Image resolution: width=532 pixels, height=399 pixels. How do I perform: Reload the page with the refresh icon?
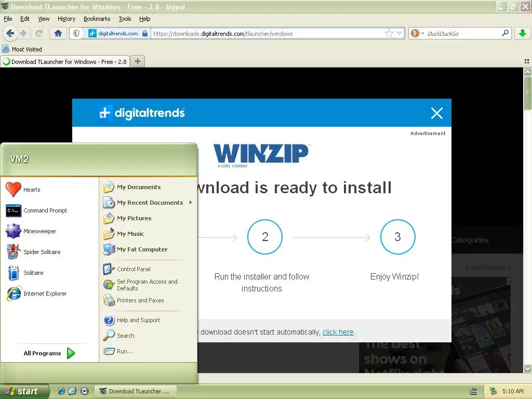[x=39, y=33]
